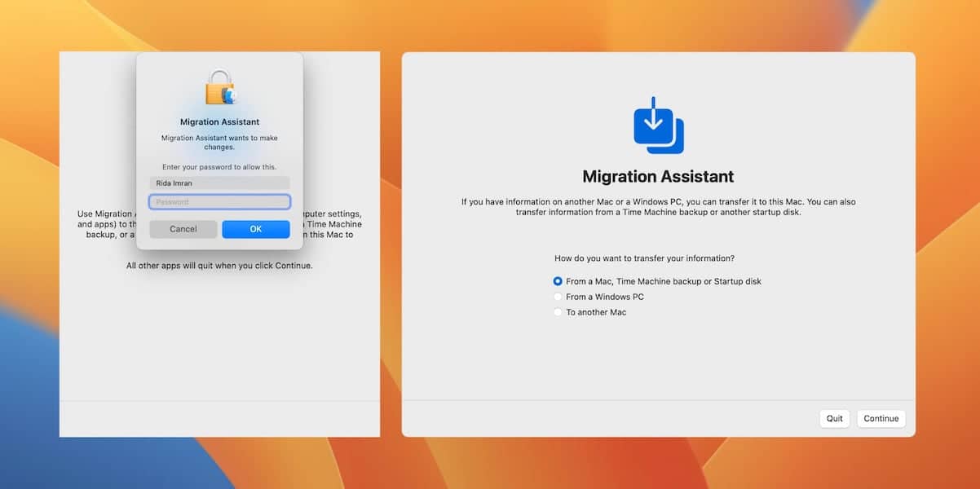This screenshot has height=489, width=980.
Task: Click Enter your password to allow this text
Action: (219, 167)
